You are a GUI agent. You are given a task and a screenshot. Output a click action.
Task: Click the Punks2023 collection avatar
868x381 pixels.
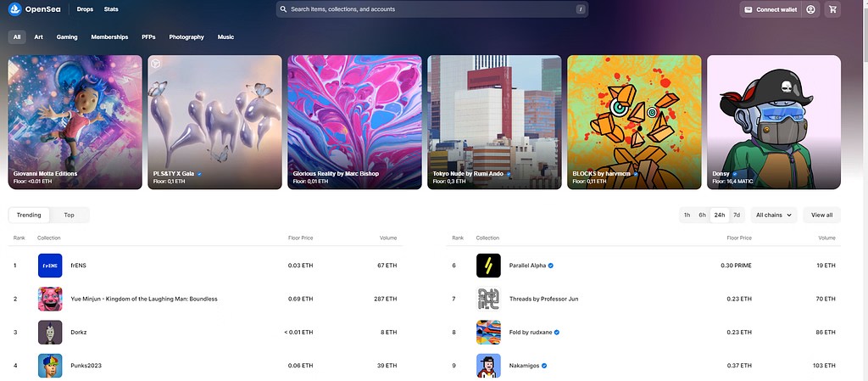[x=50, y=365]
